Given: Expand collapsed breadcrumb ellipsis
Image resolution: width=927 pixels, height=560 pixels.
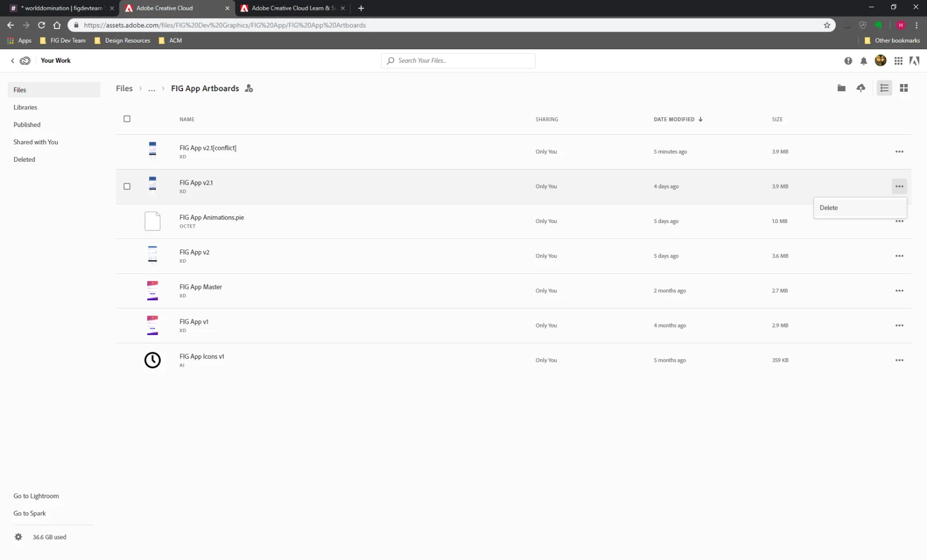Looking at the screenshot, I should coord(151,89).
